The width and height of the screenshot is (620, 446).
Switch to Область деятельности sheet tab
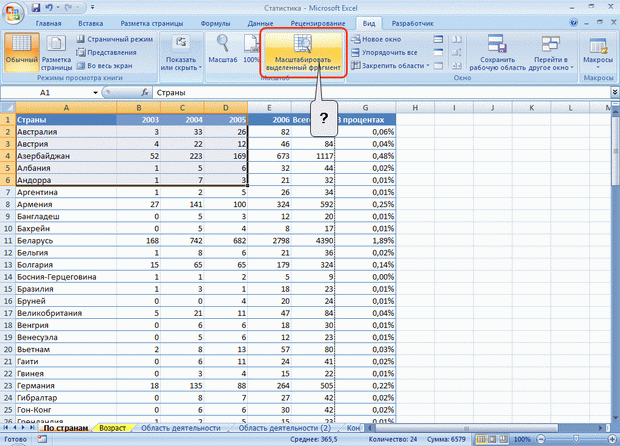click(x=181, y=428)
